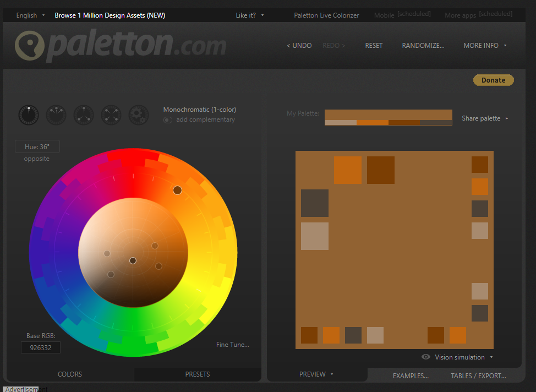
Task: Toggle the add complementary switch
Action: coord(168,119)
